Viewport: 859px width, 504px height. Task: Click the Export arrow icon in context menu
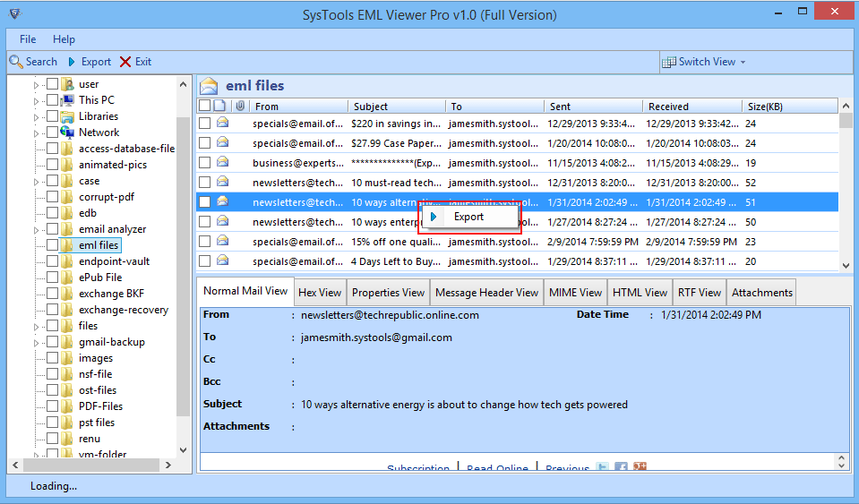pos(434,217)
